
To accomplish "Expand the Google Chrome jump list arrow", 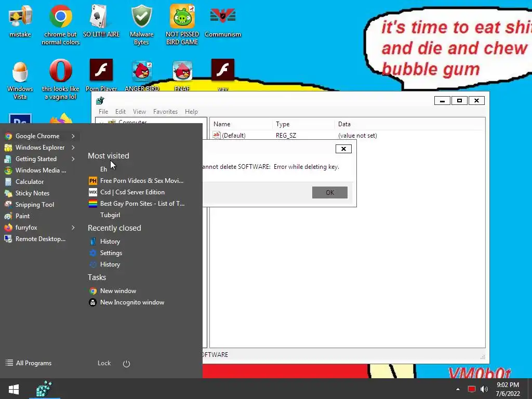I will tap(73, 136).
